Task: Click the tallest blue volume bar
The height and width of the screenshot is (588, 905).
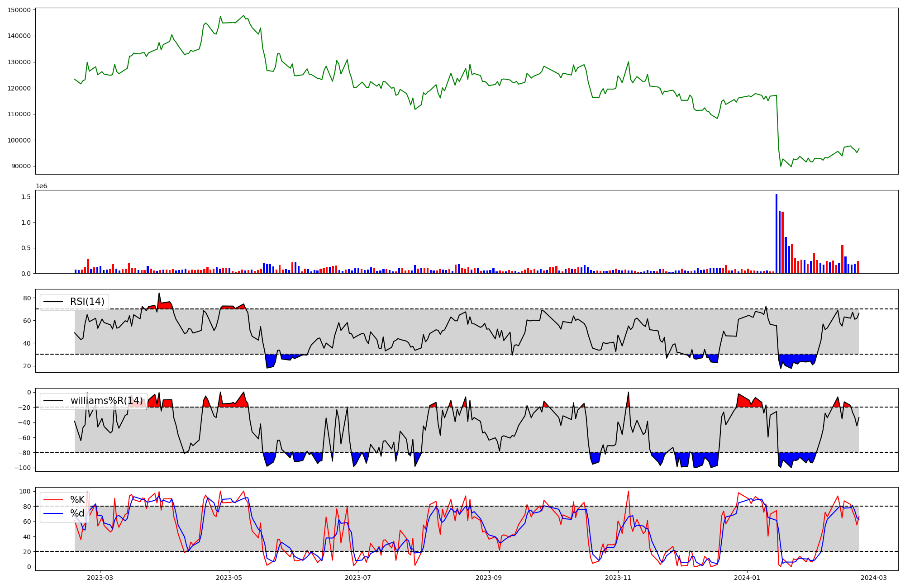Action: tap(776, 233)
